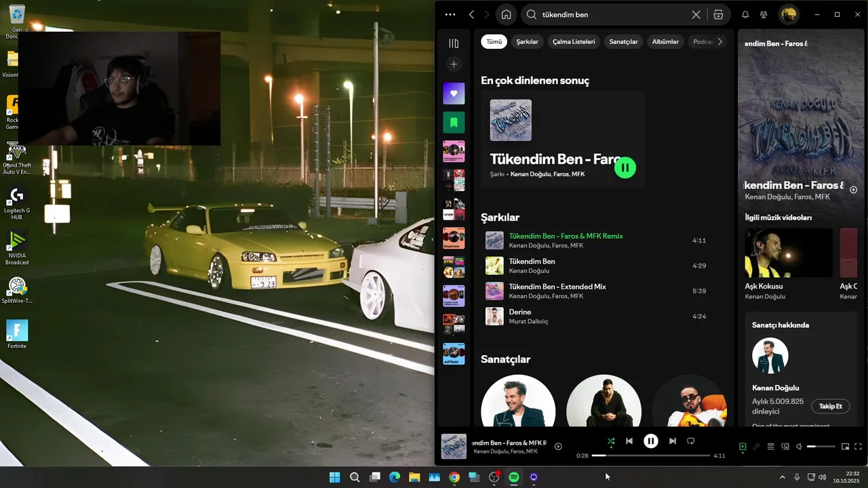The height and width of the screenshot is (488, 868).
Task: Open now playing cover in bottom bar
Action: click(x=454, y=447)
